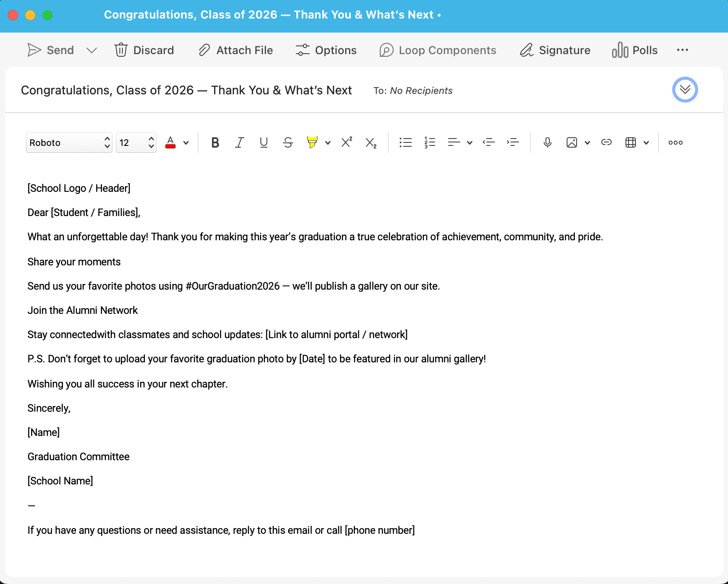The width and height of the screenshot is (728, 584).
Task: Insert a numbered list
Action: tap(430, 142)
